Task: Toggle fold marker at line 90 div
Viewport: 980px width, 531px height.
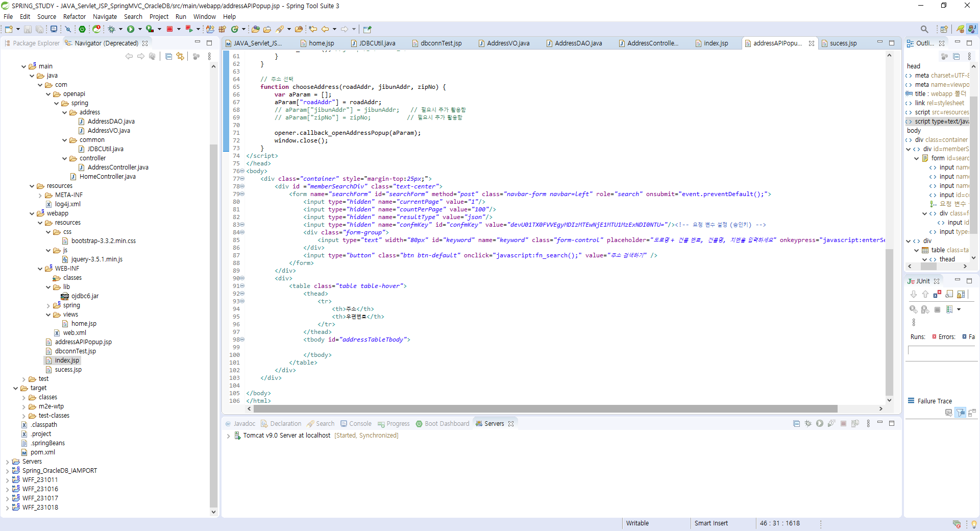Action: click(242, 278)
